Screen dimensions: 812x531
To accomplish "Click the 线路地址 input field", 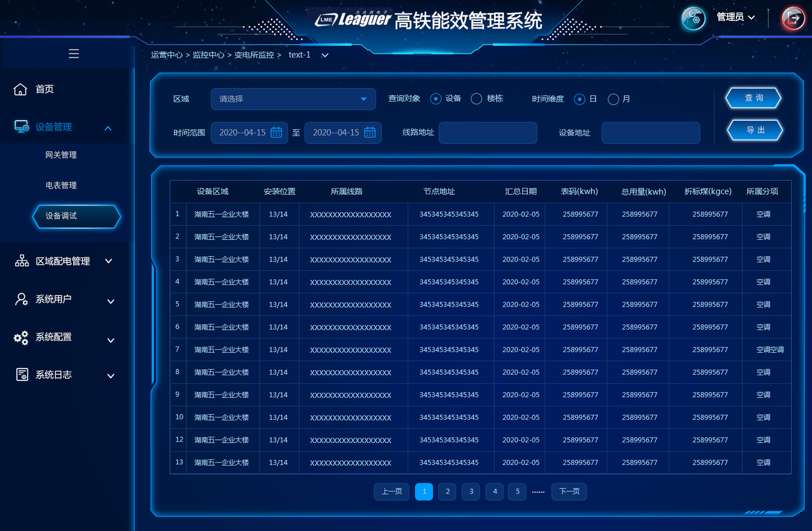I will tap(488, 133).
